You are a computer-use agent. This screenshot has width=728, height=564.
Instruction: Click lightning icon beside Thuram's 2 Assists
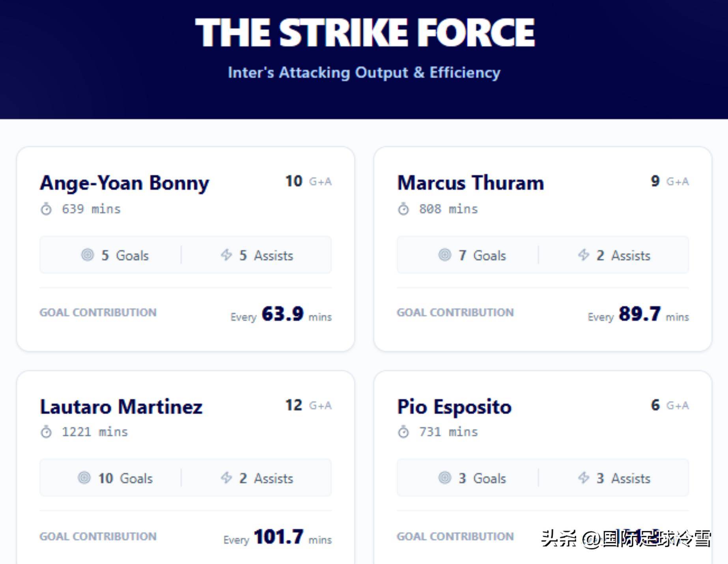[584, 255]
